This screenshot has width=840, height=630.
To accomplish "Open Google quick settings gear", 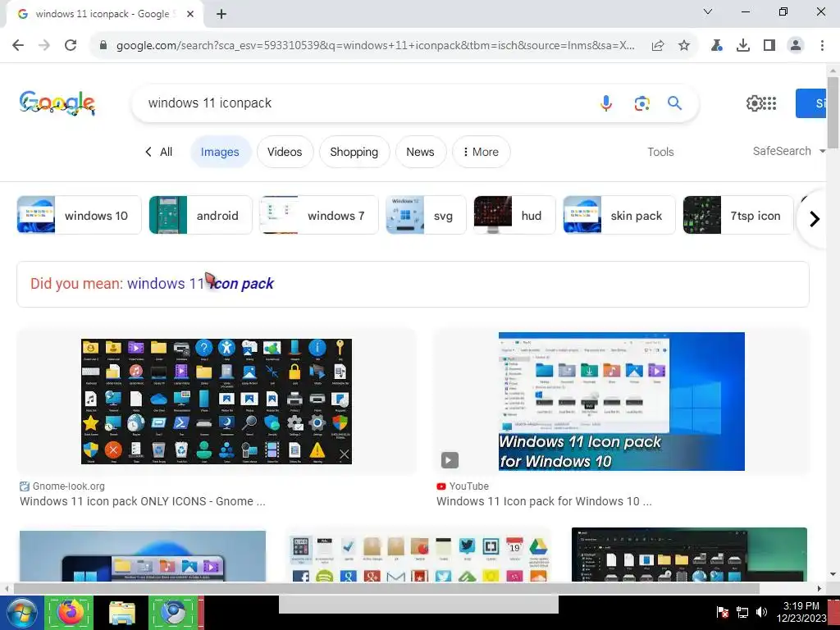I will click(x=755, y=103).
